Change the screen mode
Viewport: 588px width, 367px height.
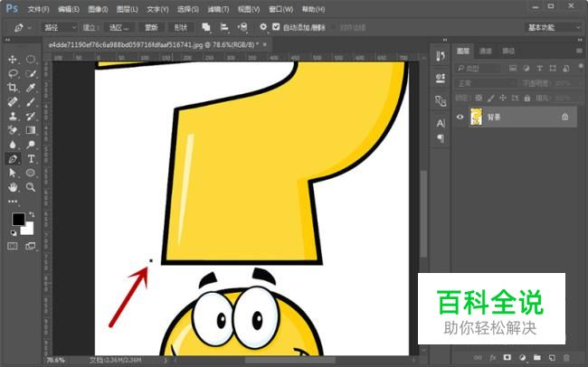(30, 246)
